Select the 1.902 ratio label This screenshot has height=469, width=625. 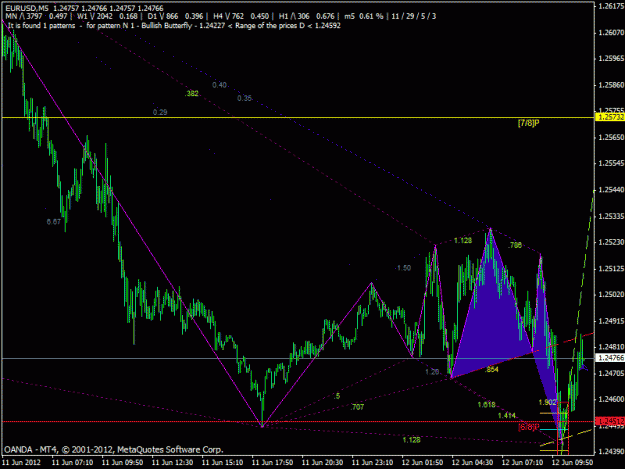[x=547, y=402]
